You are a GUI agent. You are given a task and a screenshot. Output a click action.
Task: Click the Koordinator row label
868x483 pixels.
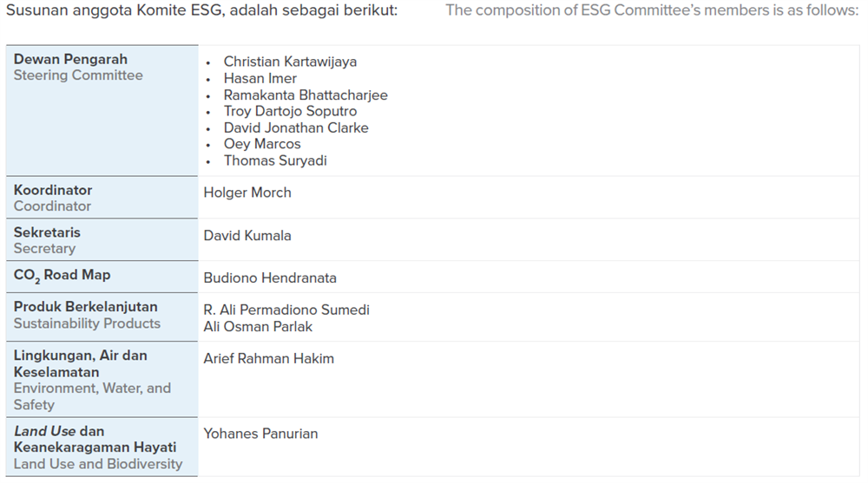(102, 198)
